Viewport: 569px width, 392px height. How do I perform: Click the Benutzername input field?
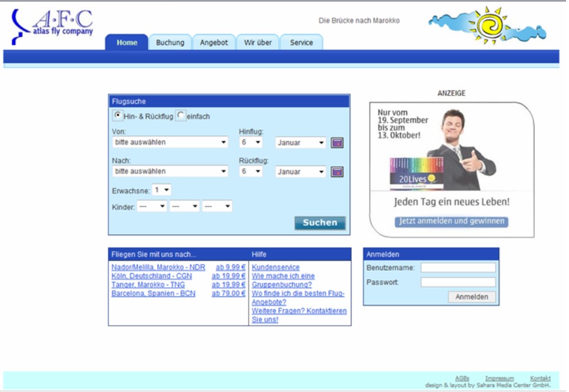458,268
